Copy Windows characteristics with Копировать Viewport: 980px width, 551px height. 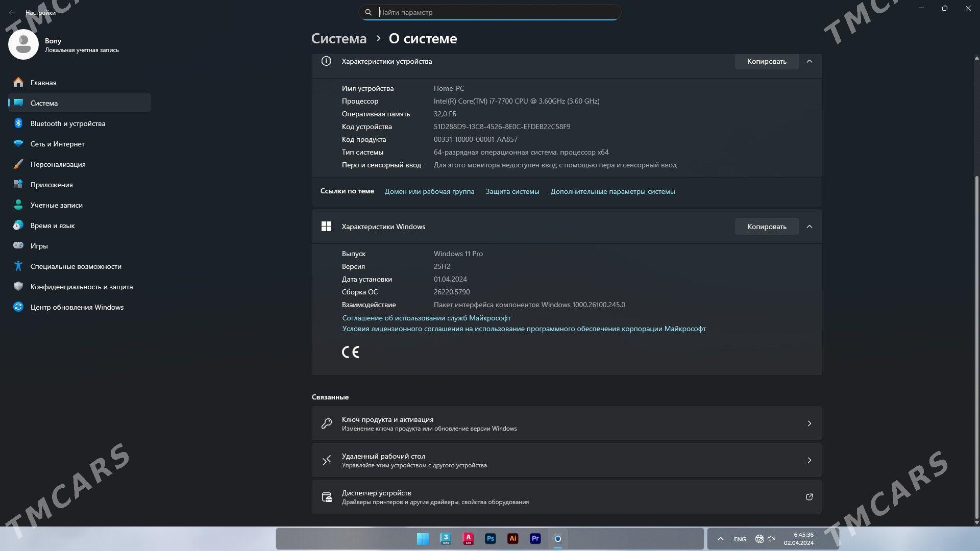[767, 227]
